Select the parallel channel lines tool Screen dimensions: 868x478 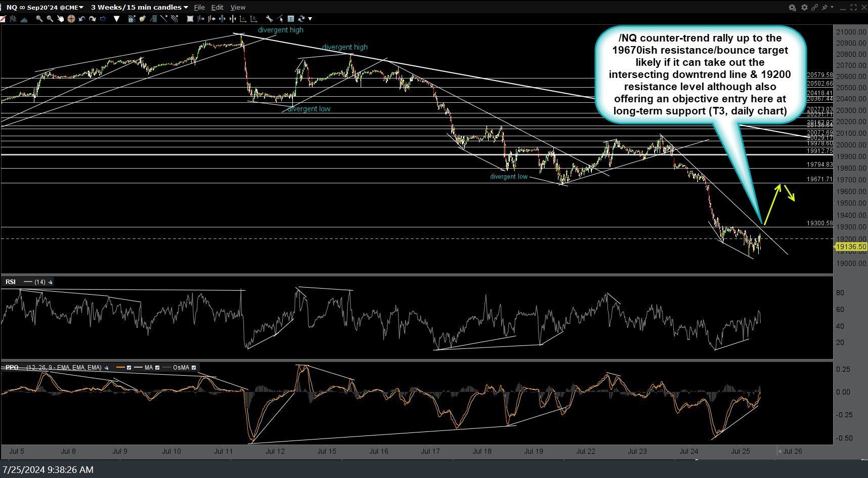point(175,19)
